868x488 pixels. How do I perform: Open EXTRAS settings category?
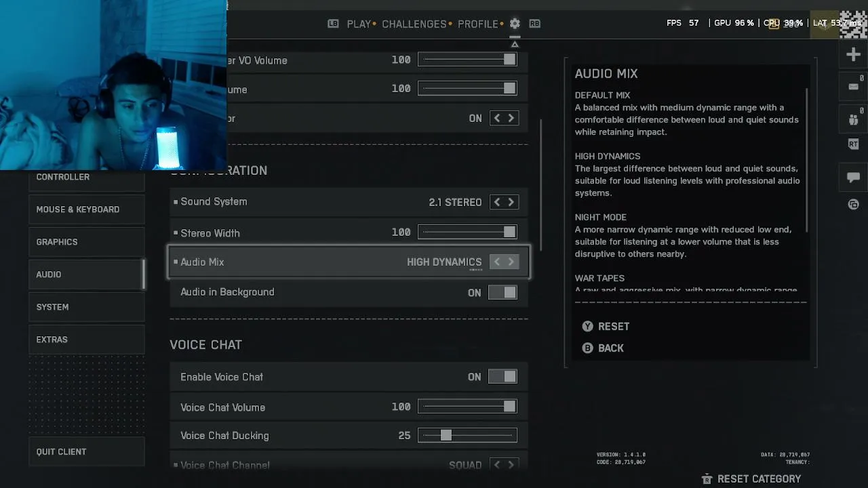87,340
